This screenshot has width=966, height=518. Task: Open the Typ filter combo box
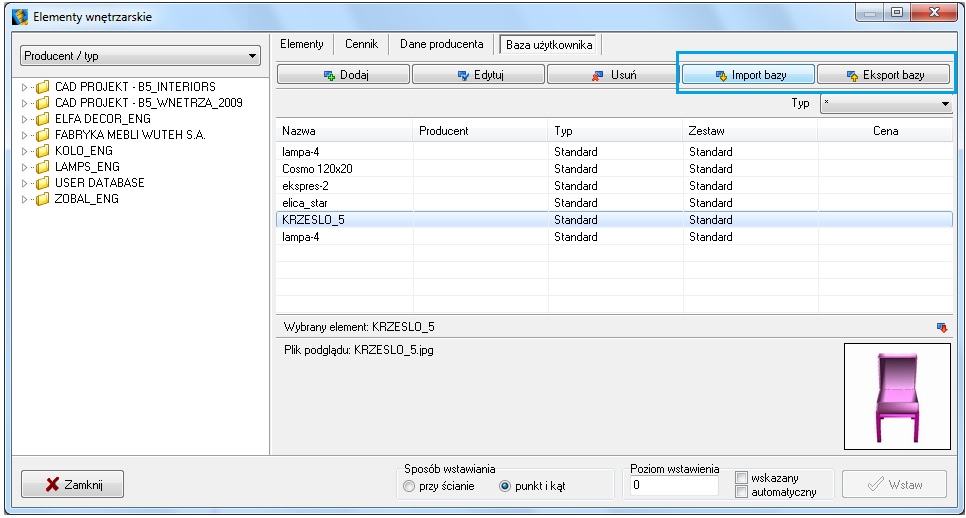pyautogui.click(x=886, y=103)
